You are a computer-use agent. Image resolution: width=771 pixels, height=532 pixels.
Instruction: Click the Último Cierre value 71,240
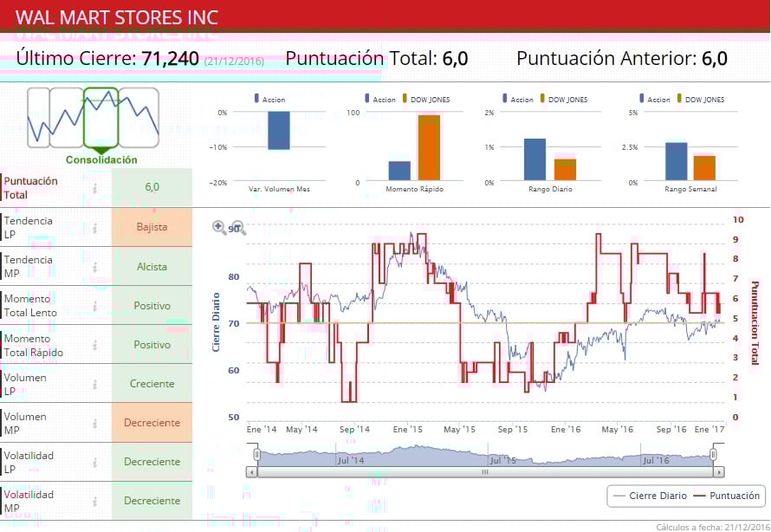170,59
